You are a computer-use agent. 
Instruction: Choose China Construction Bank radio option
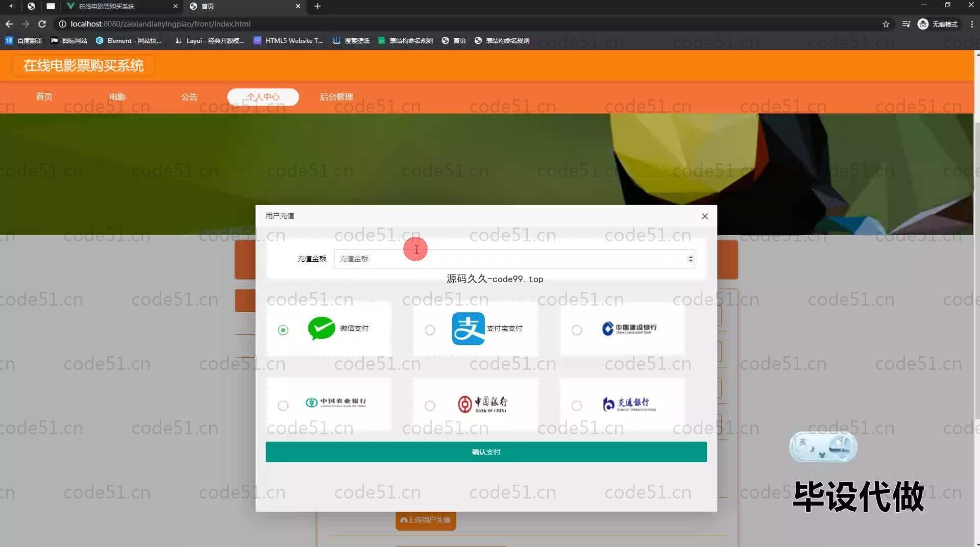coord(577,330)
